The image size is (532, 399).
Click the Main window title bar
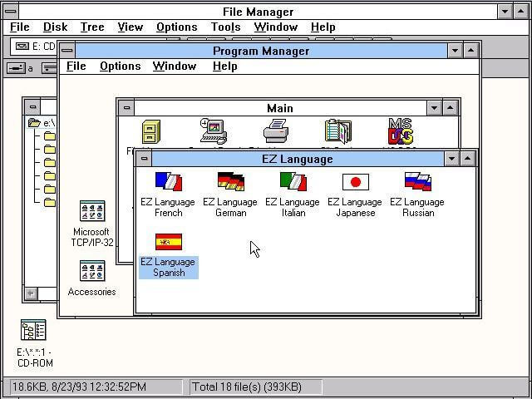pyautogui.click(x=280, y=108)
